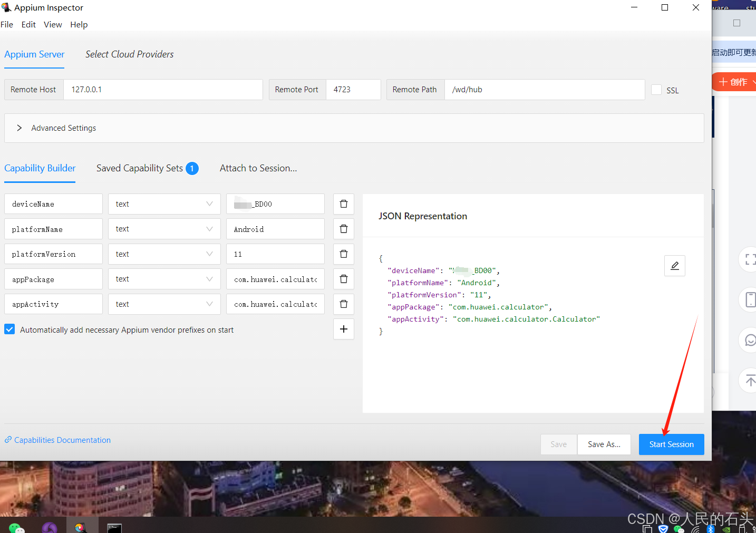Click the Appium Inspector title bar logo
This screenshot has width=756, height=533.
6,7
